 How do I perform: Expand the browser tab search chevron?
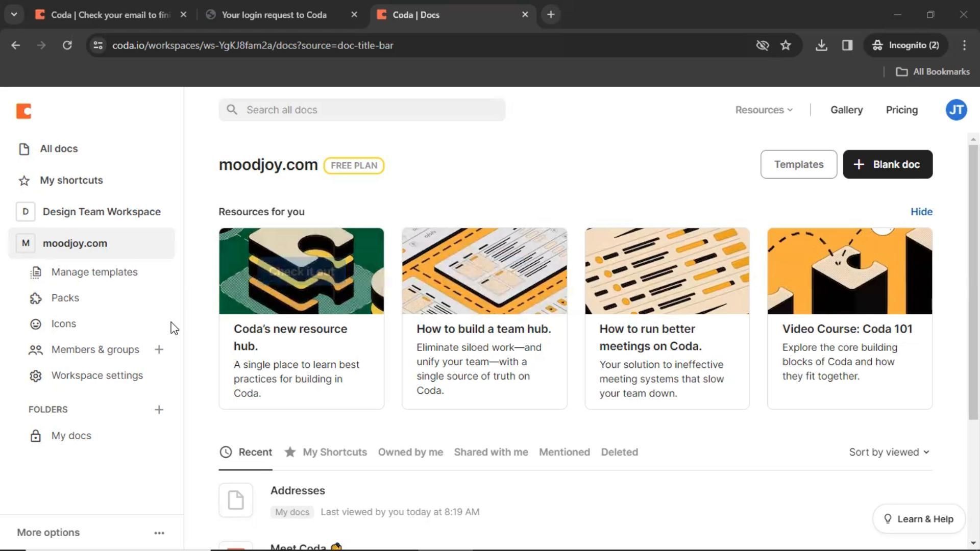[x=14, y=15]
